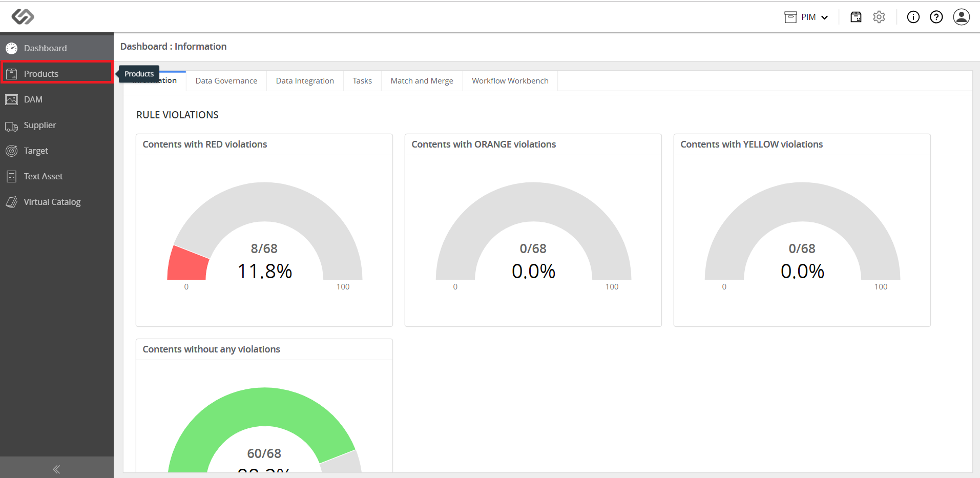This screenshot has width=980, height=478.
Task: Click the application logo in the header
Action: pos(23,17)
